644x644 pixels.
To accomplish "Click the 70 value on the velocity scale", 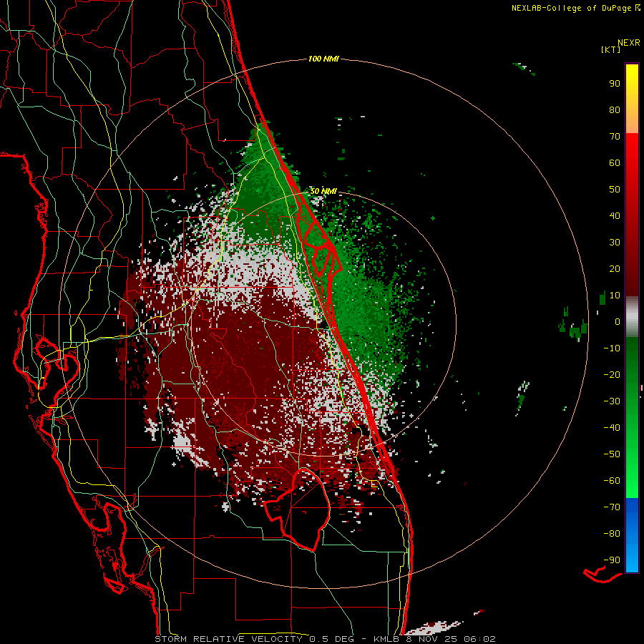I will coord(615,137).
